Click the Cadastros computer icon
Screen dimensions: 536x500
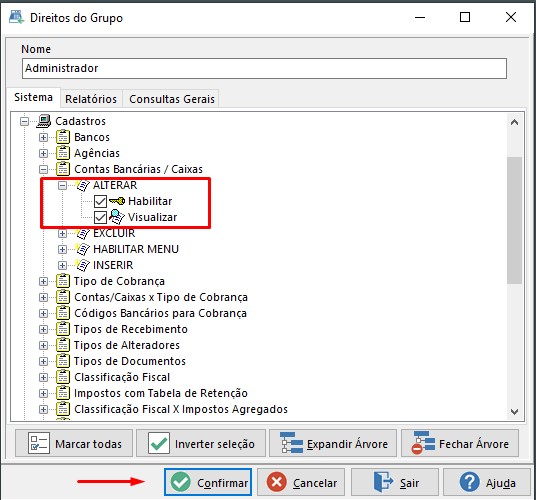pos(44,121)
